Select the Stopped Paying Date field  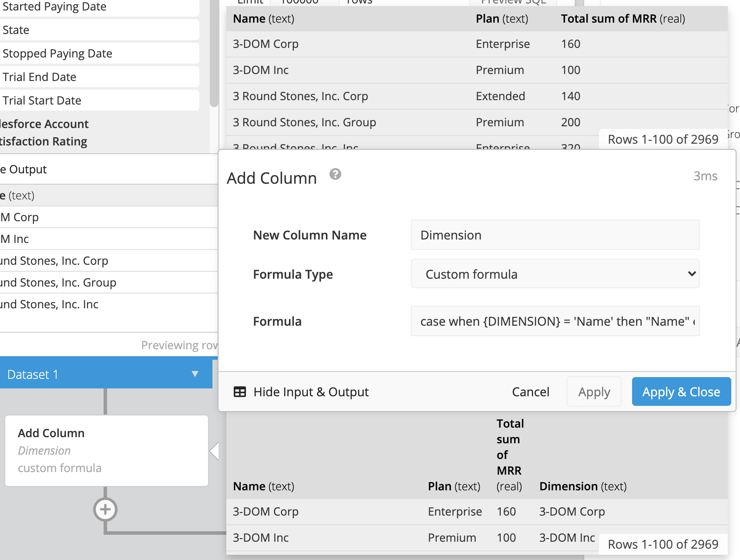[x=99, y=54]
